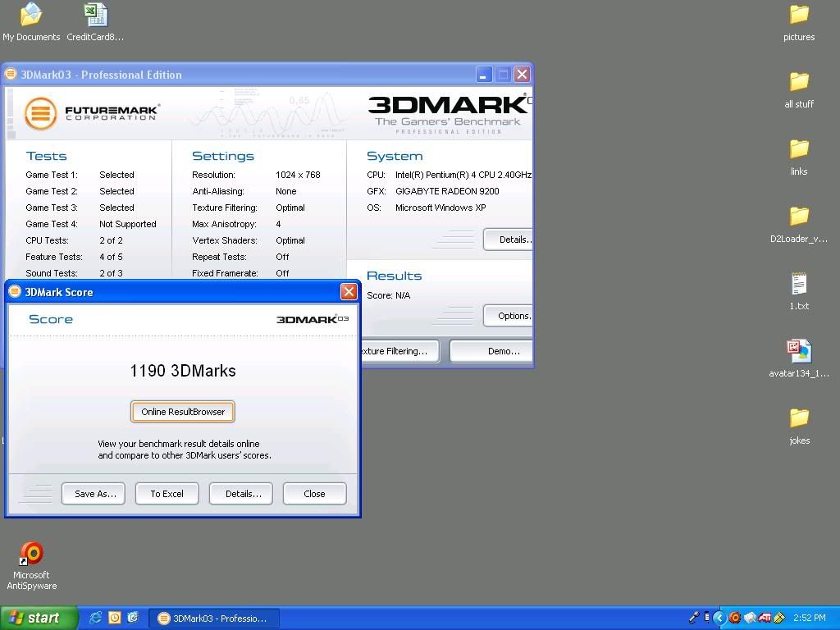Open the avatar134_1 image file icon
840x630 pixels.
799,359
